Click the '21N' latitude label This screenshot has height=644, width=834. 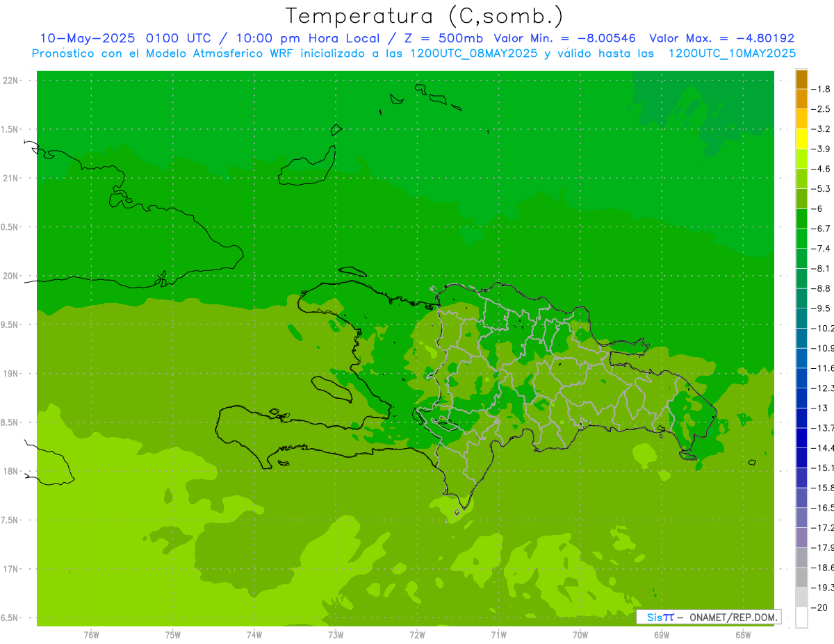pyautogui.click(x=10, y=179)
